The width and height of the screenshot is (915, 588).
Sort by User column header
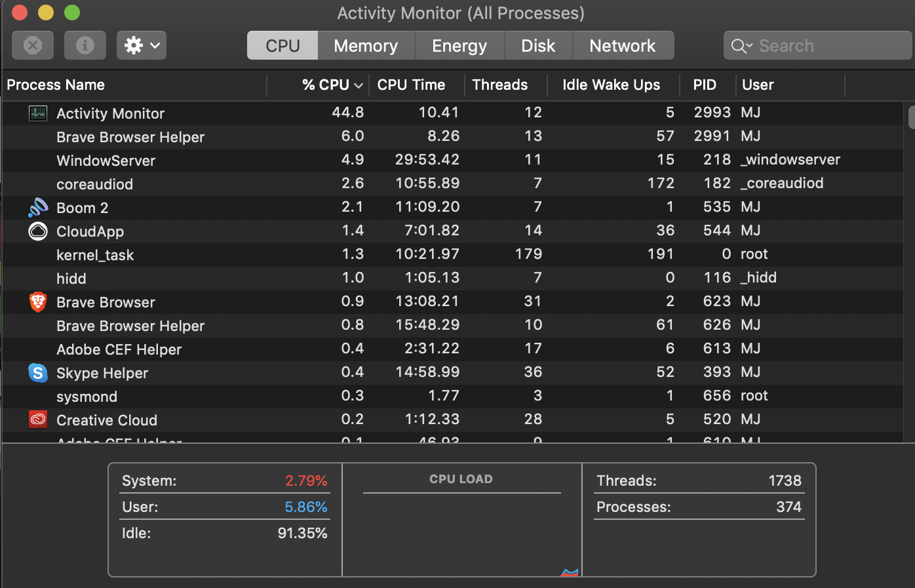(790, 85)
